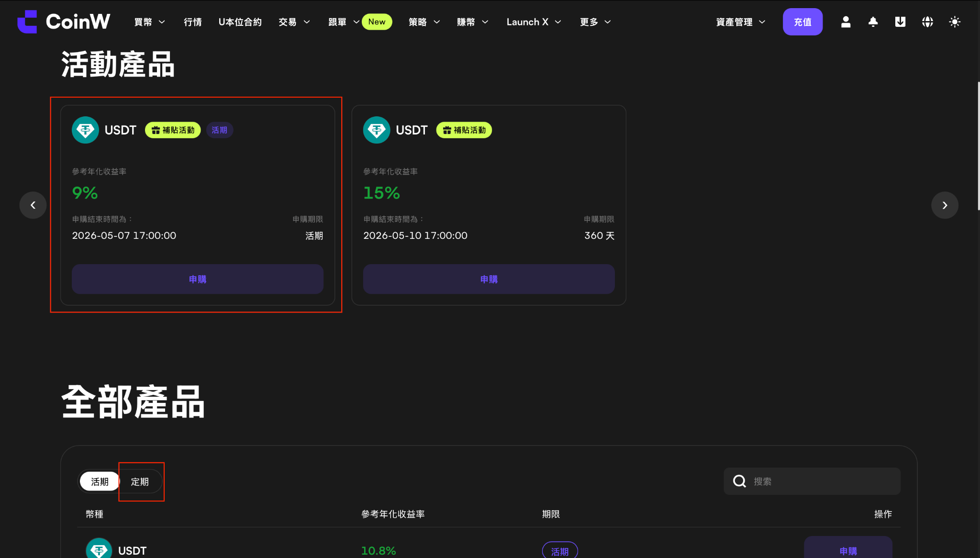Open U本位合約 page

coord(240,22)
